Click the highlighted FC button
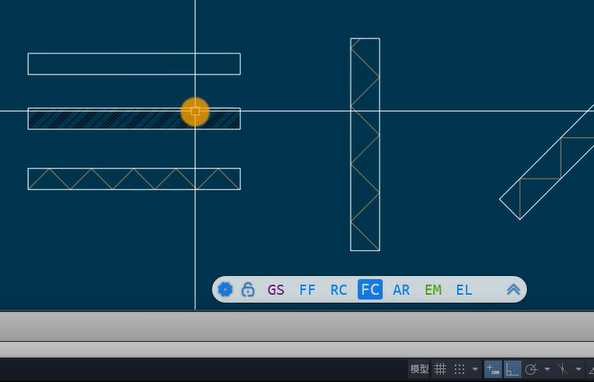 pos(370,290)
